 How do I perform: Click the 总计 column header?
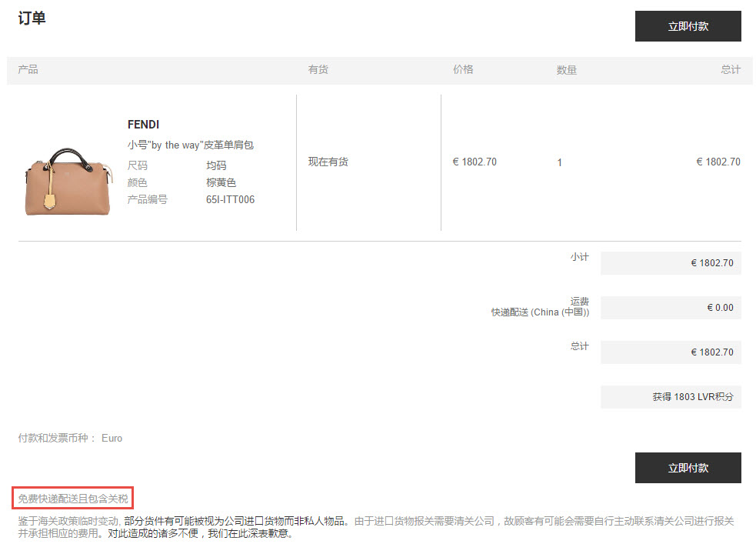tap(731, 69)
